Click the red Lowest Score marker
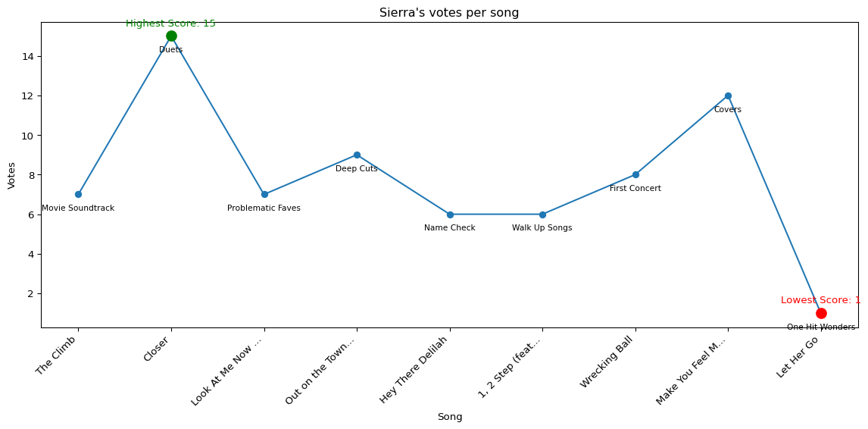This screenshot has height=429, width=868. 821,313
